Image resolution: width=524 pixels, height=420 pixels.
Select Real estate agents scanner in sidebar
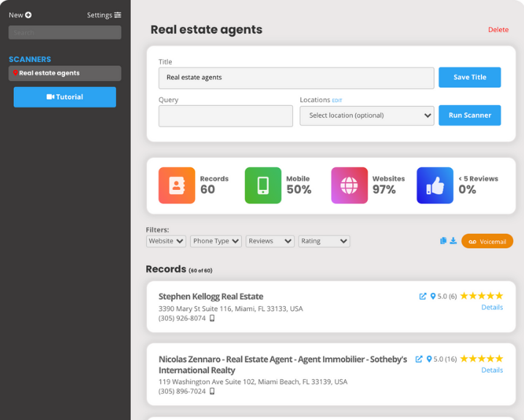pos(65,73)
